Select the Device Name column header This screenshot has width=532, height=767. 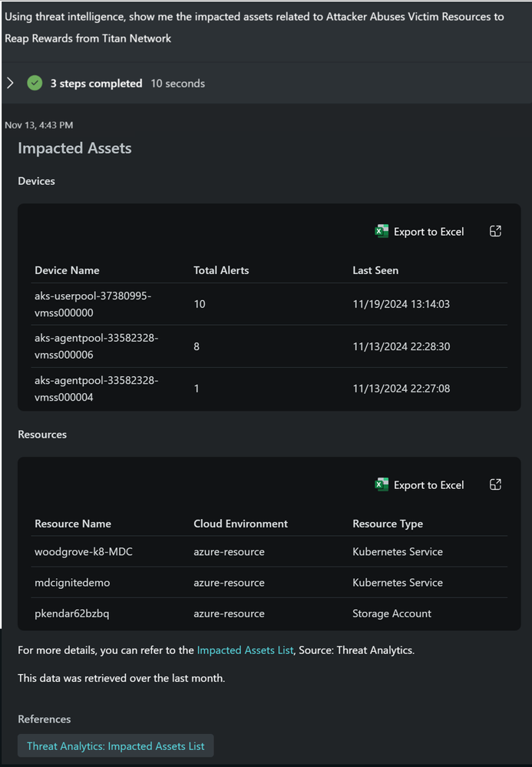(x=67, y=270)
